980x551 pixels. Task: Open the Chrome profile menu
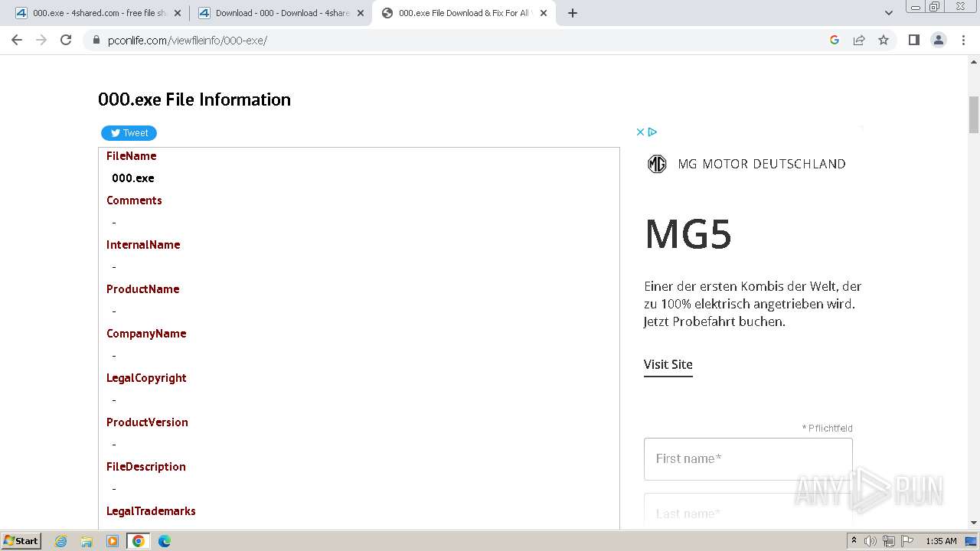(x=939, y=40)
